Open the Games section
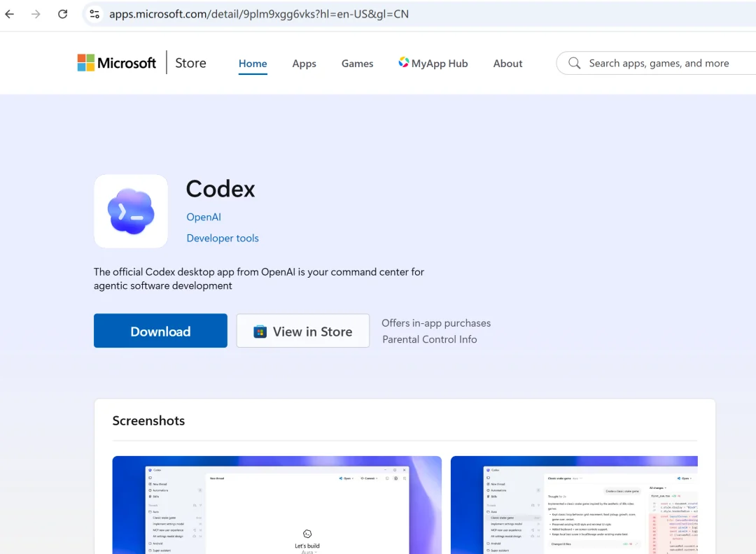756x554 pixels. point(357,63)
